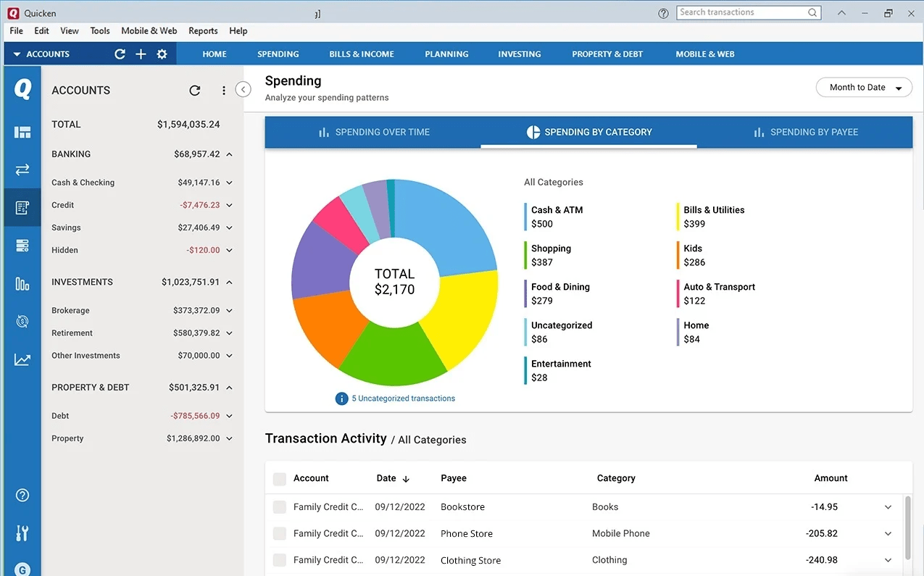
Task: Collapse the accounts sidebar with arrow button
Action: (x=244, y=89)
